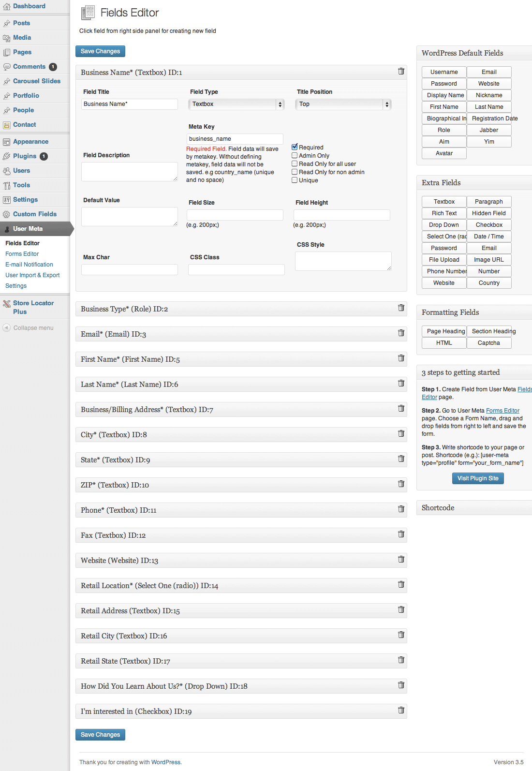Expand the Business Type field panel

[237, 309]
